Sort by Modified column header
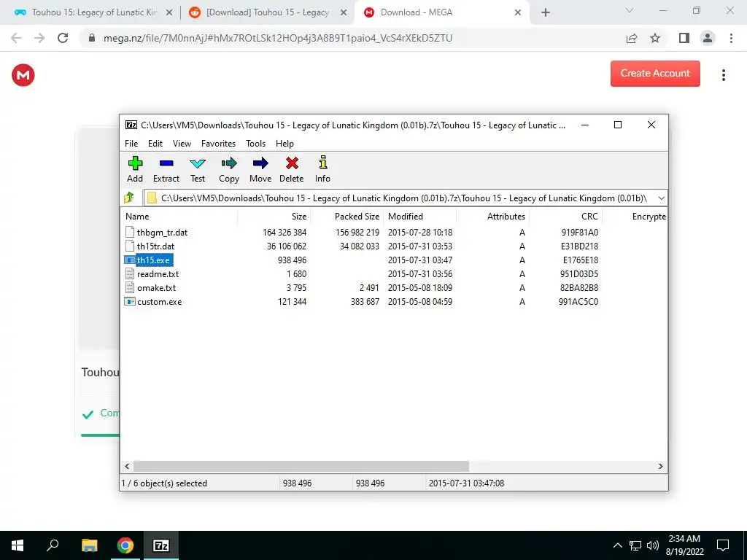 419,216
